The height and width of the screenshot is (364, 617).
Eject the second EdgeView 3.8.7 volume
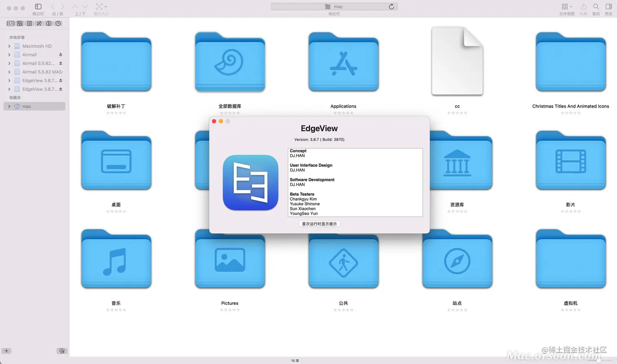click(x=60, y=89)
